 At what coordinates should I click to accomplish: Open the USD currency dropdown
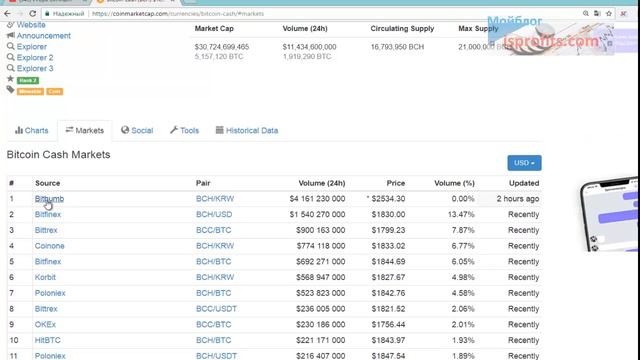pyautogui.click(x=524, y=163)
